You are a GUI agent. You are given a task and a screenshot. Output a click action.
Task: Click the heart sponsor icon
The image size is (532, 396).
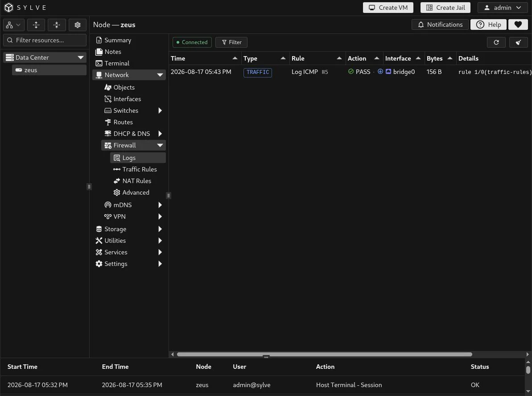(x=518, y=24)
